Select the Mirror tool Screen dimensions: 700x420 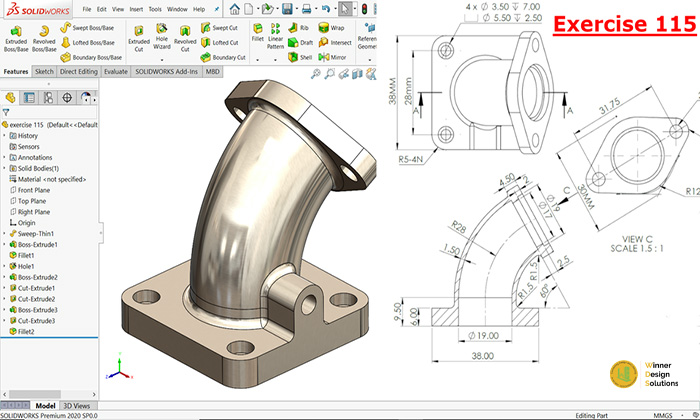332,57
